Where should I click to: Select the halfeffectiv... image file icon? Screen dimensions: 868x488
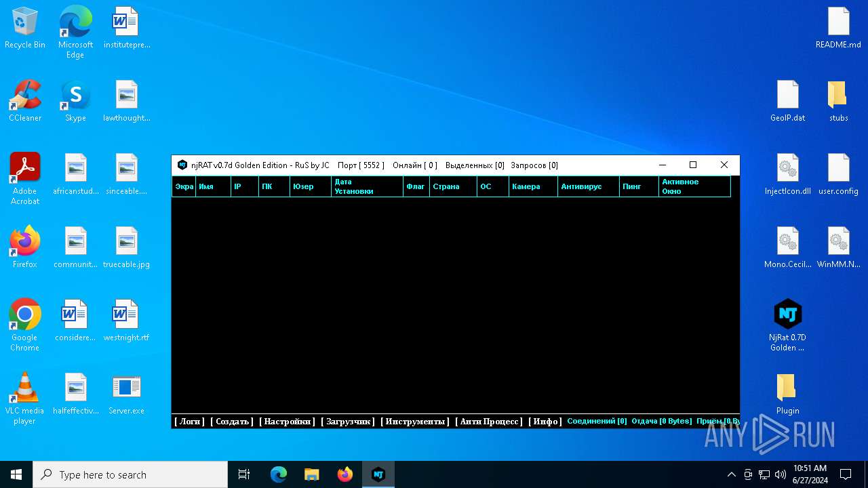pyautogui.click(x=76, y=394)
